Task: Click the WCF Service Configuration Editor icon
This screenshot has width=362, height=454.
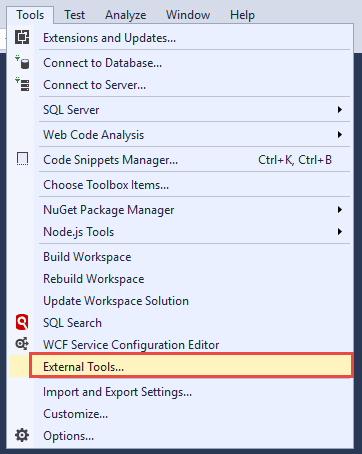Action: [22, 344]
